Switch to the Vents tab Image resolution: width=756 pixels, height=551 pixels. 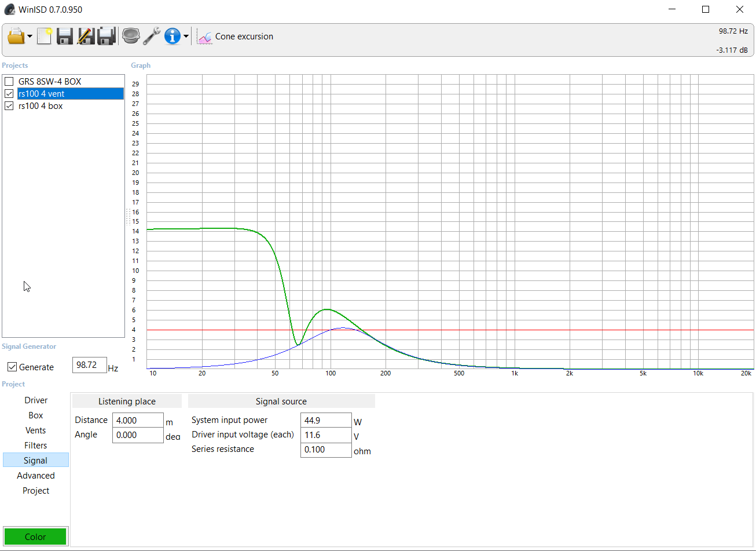pos(36,430)
